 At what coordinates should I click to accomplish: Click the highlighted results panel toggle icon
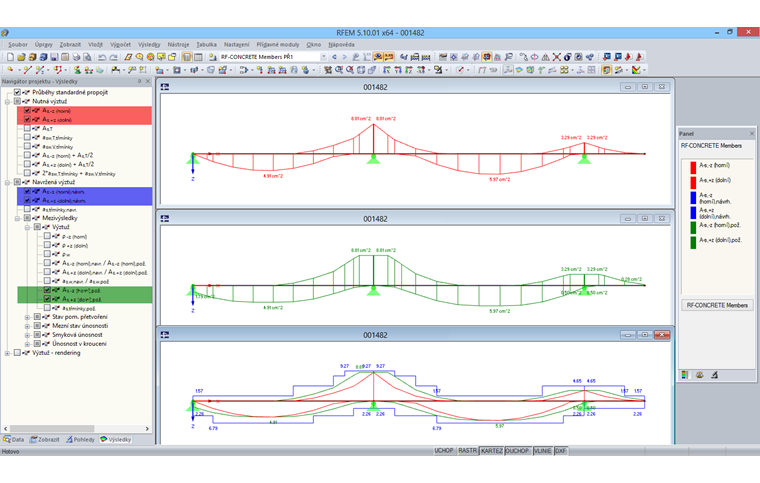[606, 70]
